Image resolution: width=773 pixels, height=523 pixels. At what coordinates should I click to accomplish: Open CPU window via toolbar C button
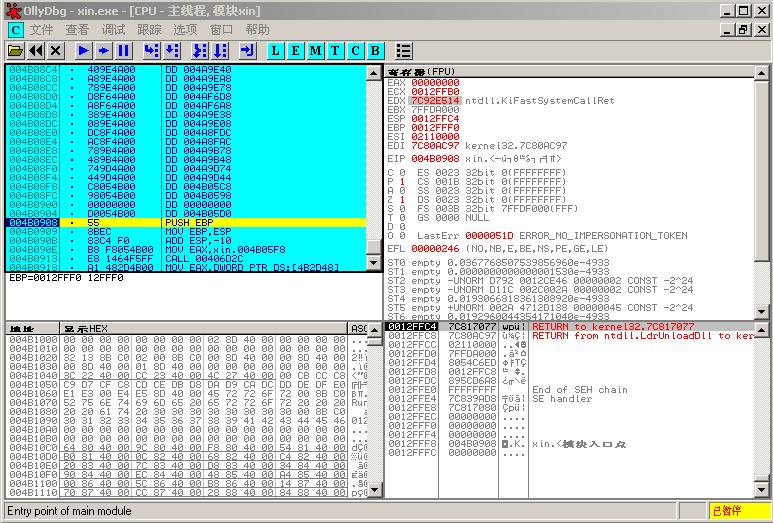(x=355, y=50)
